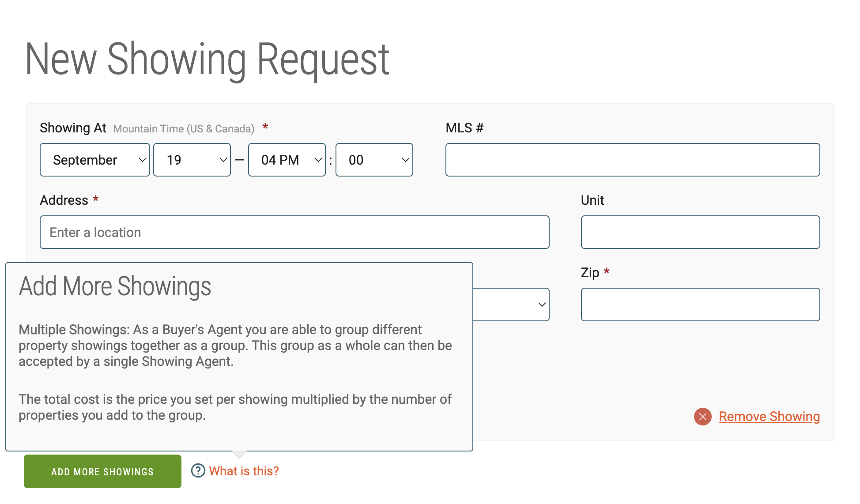
Task: Click the 'Mountain Time (US & Canada)' text
Action: [184, 129]
